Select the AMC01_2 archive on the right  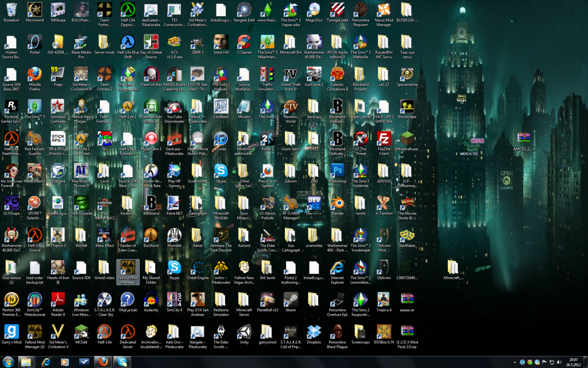point(523,141)
